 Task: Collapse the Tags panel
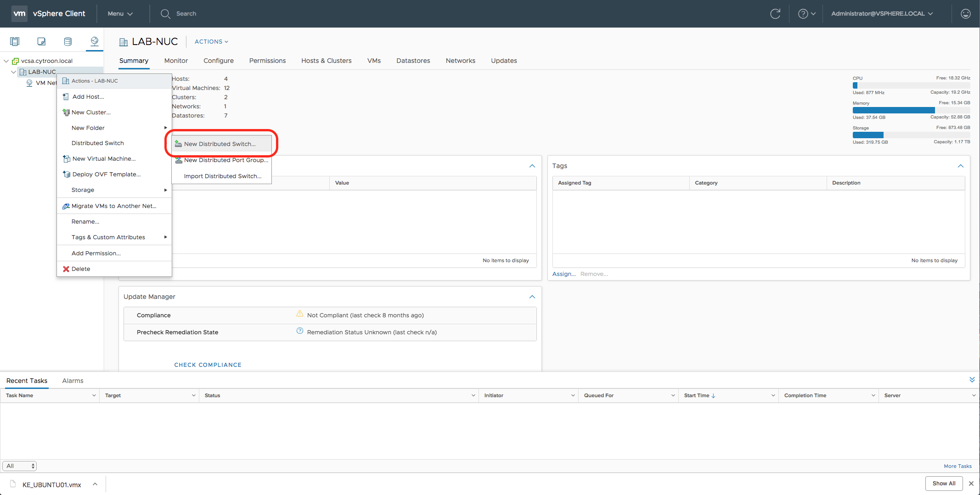pyautogui.click(x=960, y=166)
